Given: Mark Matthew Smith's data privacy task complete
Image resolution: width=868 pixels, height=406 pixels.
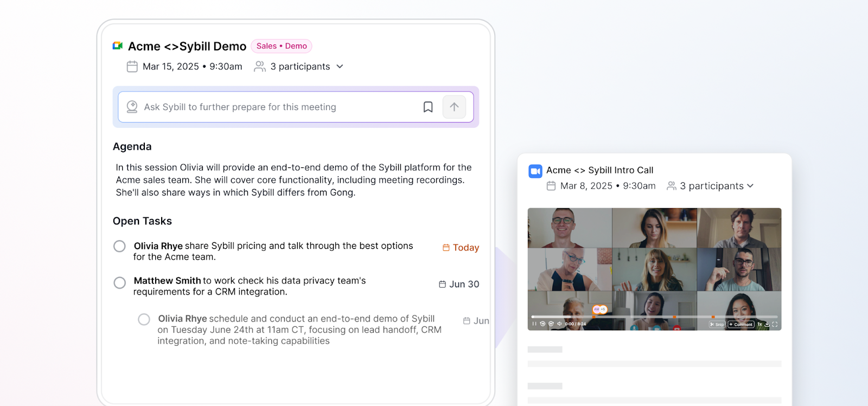Looking at the screenshot, I should (x=119, y=283).
